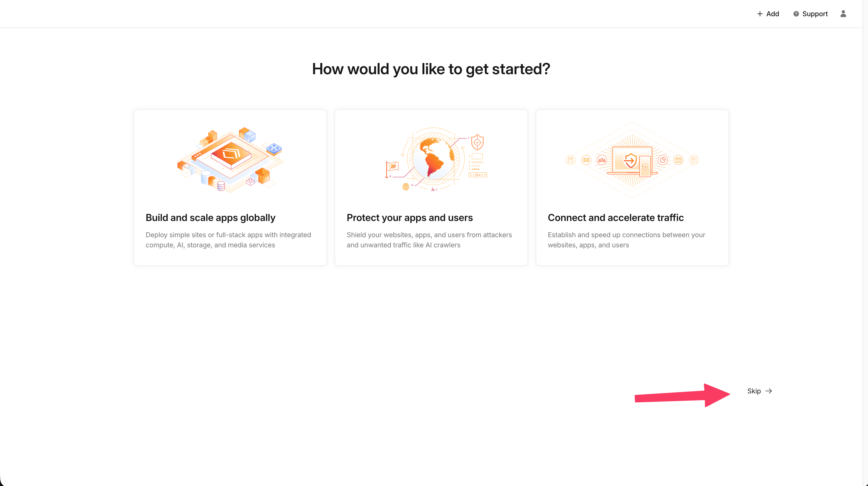Viewport: 868px width, 486px height.
Task: Click the plus icon beside Add
Action: coord(760,14)
